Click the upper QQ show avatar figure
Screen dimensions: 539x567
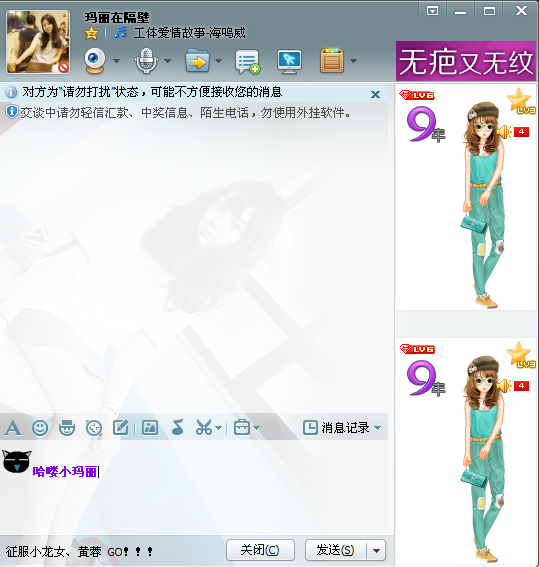tap(484, 205)
